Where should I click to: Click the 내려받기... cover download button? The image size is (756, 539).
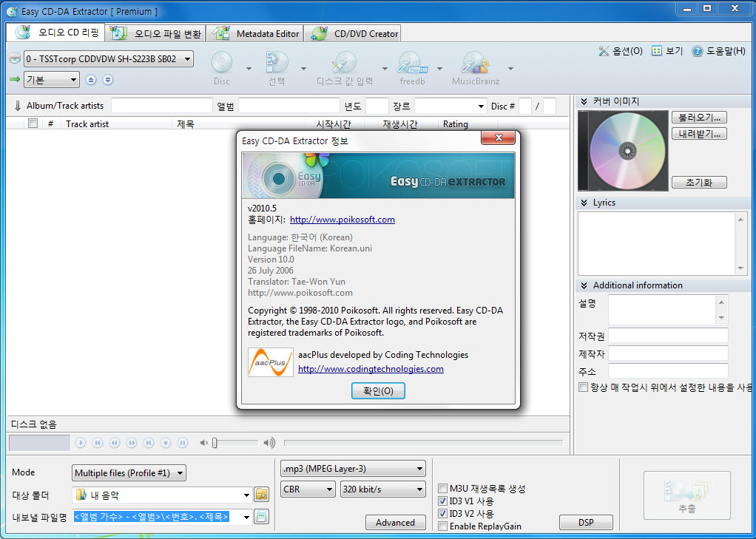(x=699, y=134)
